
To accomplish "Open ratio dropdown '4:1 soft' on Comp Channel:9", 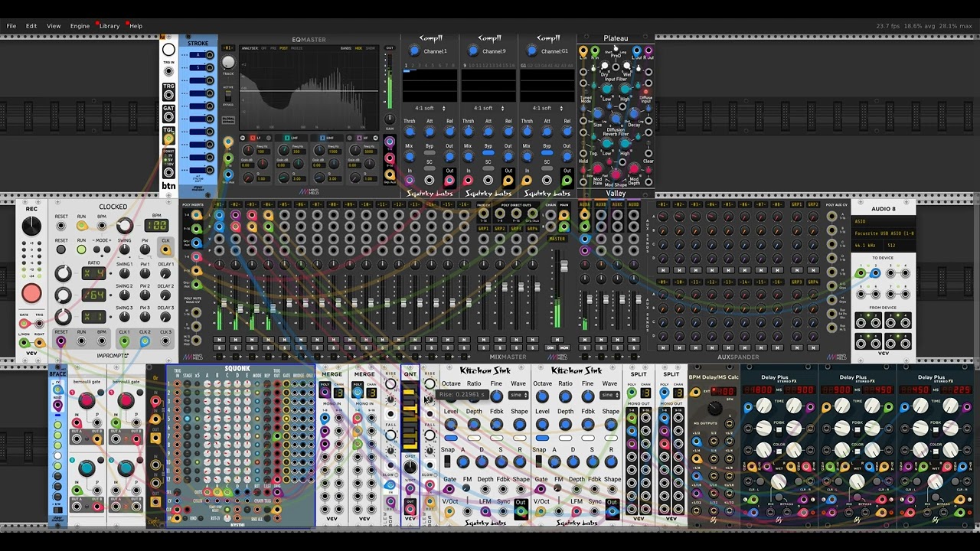I will (x=488, y=108).
